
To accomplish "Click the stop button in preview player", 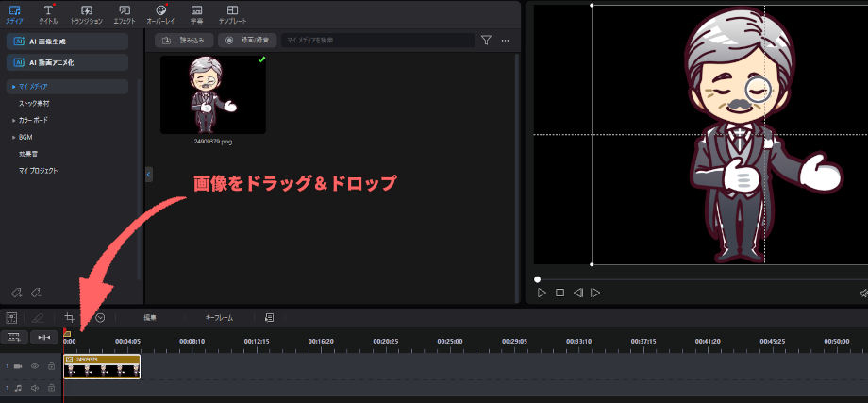I will click(559, 293).
